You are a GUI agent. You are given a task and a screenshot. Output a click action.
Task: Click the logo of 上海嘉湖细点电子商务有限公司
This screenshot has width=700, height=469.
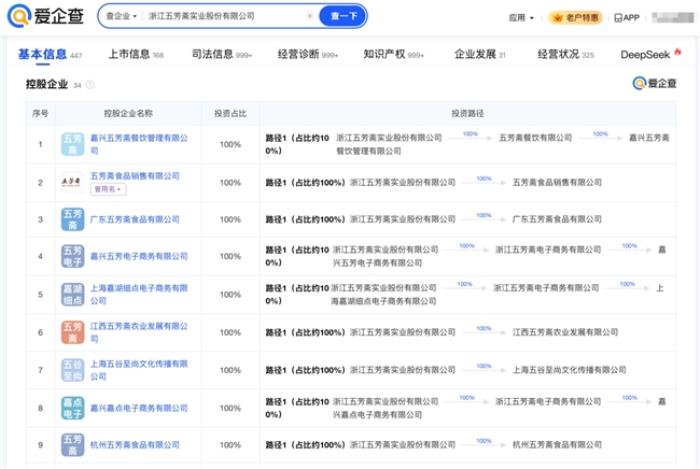tap(72, 295)
